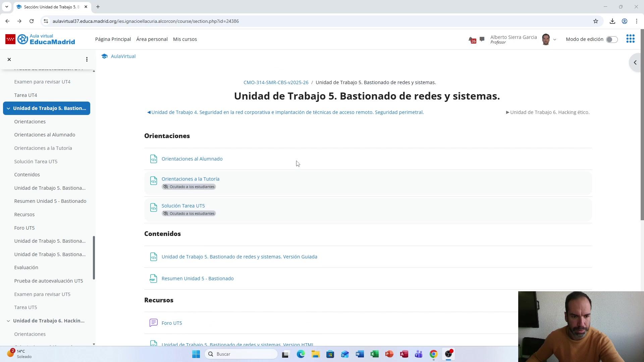Close the course index drawer
The width and height of the screenshot is (644, 362).
click(9, 59)
